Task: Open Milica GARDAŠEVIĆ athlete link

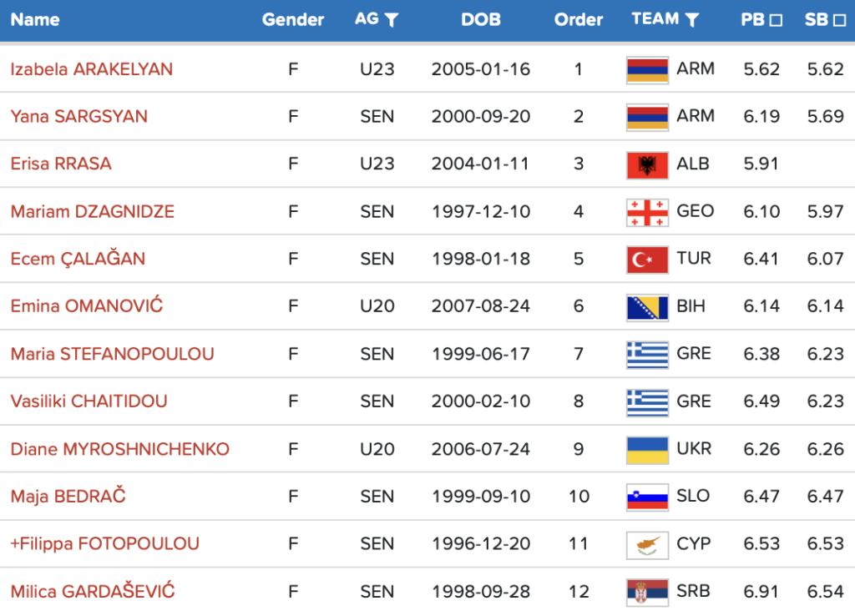Action: tap(93, 593)
